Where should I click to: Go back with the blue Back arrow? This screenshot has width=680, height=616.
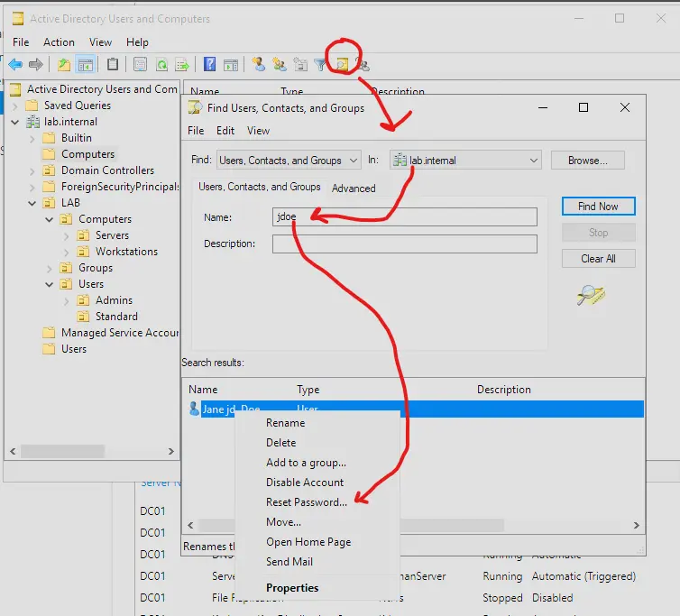pyautogui.click(x=15, y=65)
